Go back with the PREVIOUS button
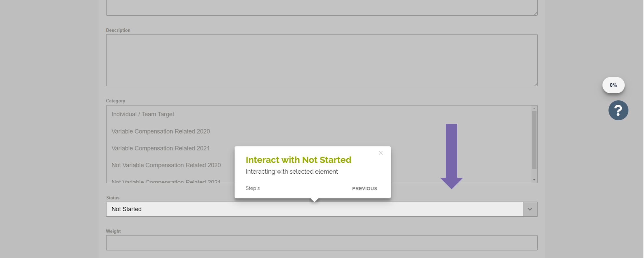This screenshot has height=258, width=644. [364, 188]
